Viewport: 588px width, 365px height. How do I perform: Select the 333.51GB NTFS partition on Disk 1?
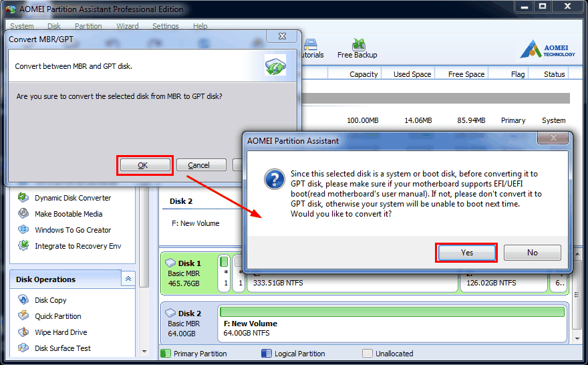(353, 283)
